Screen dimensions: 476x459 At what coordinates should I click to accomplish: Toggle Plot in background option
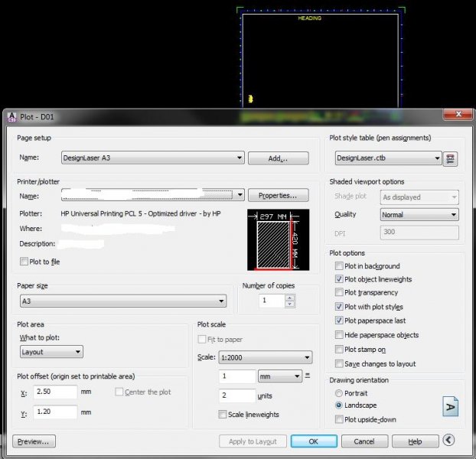click(x=339, y=266)
